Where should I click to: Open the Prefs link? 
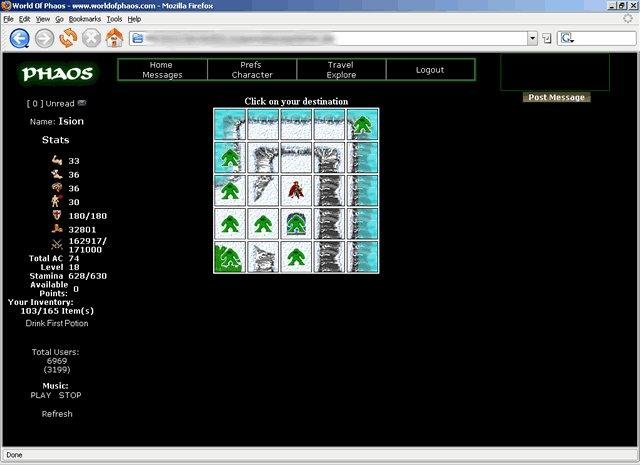pyautogui.click(x=251, y=65)
